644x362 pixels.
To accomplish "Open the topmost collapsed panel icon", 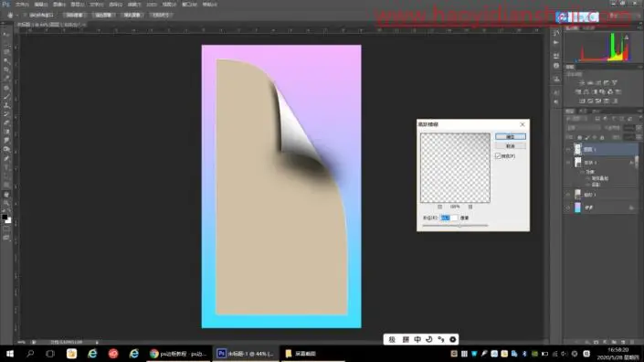I will (x=556, y=33).
